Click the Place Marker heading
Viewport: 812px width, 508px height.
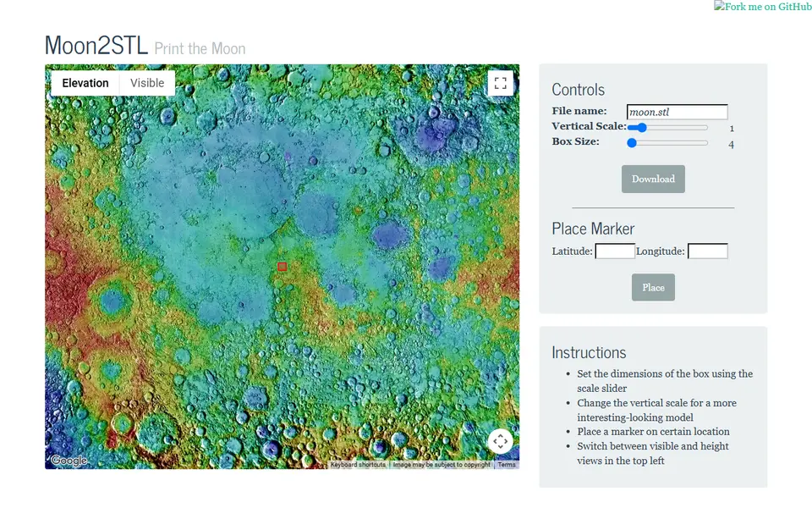coord(593,229)
